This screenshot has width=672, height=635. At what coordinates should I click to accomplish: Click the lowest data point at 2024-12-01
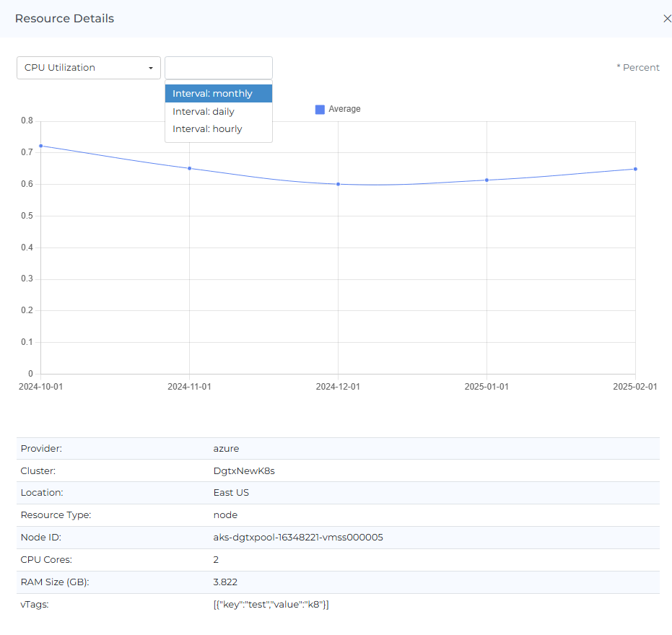pyautogui.click(x=338, y=184)
